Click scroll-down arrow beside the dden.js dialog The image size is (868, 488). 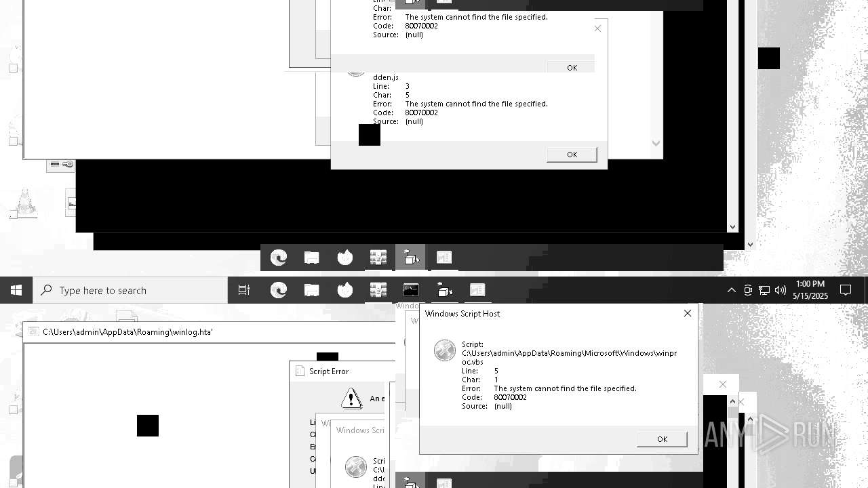click(x=656, y=143)
